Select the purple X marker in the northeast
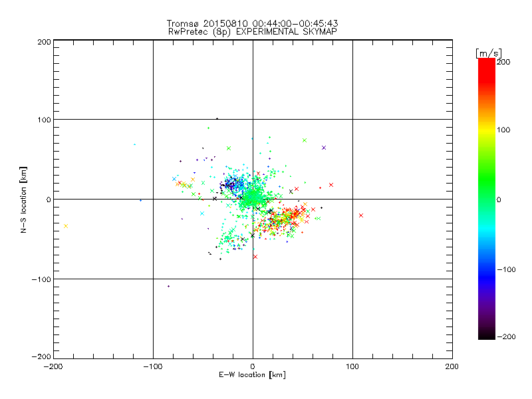The width and height of the screenshot is (532, 399). pos(324,148)
